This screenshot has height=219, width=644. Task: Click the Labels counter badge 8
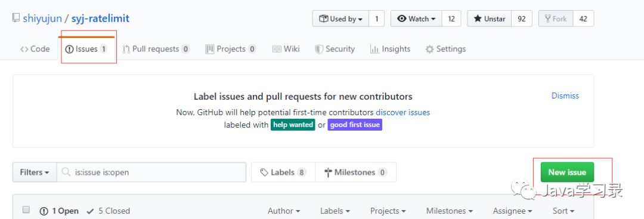click(x=302, y=172)
